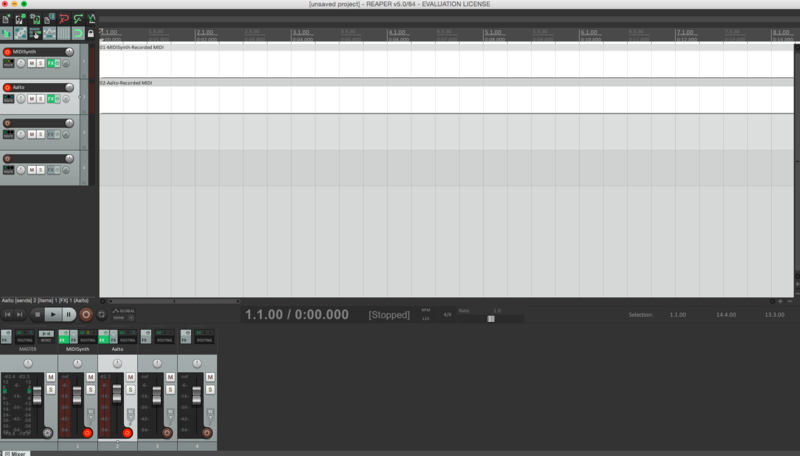Toggle the metronome icon in toolbar

[x=92, y=19]
